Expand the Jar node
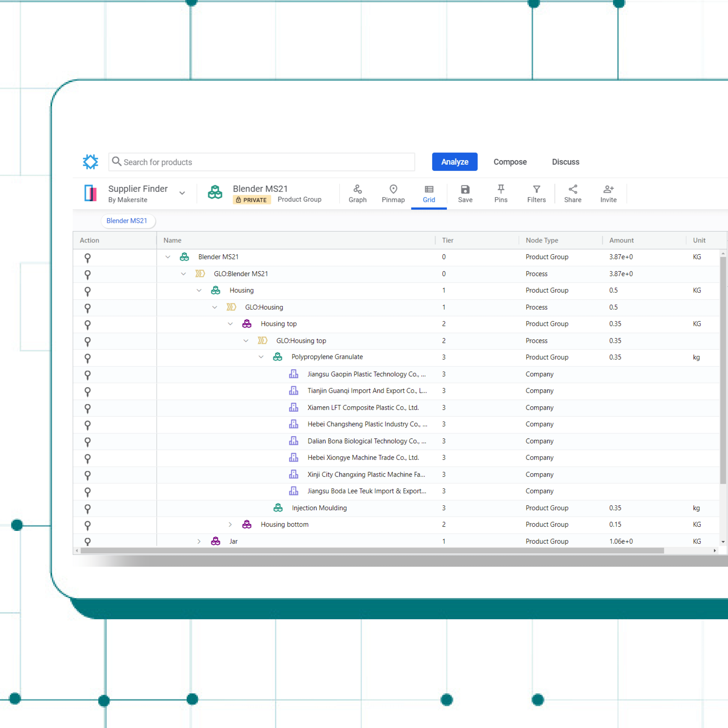This screenshot has height=728, width=728. (199, 542)
